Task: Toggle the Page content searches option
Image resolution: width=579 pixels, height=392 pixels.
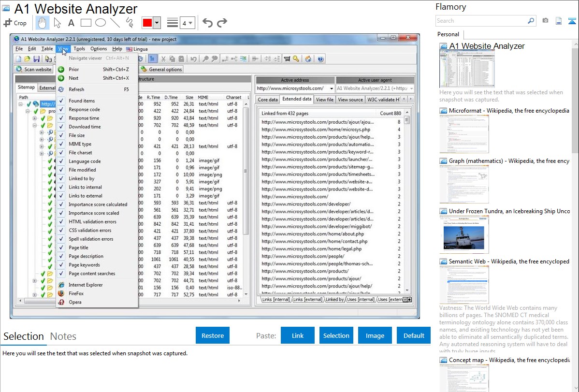Action: [98, 274]
